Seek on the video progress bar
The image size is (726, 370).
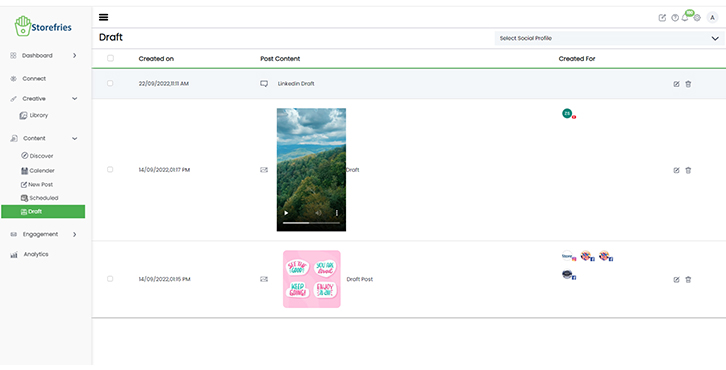[x=311, y=223]
